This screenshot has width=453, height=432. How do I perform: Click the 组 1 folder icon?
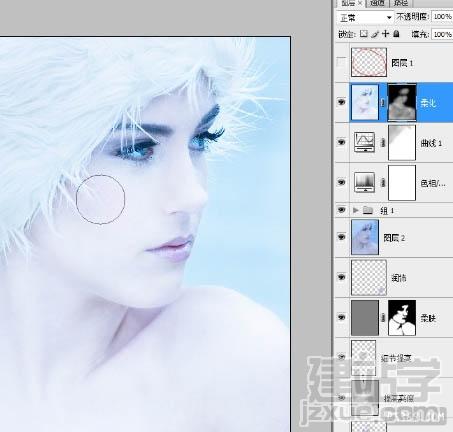(x=368, y=210)
